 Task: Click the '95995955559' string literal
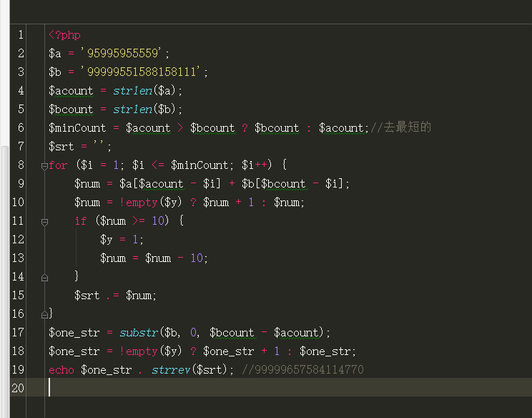point(123,54)
